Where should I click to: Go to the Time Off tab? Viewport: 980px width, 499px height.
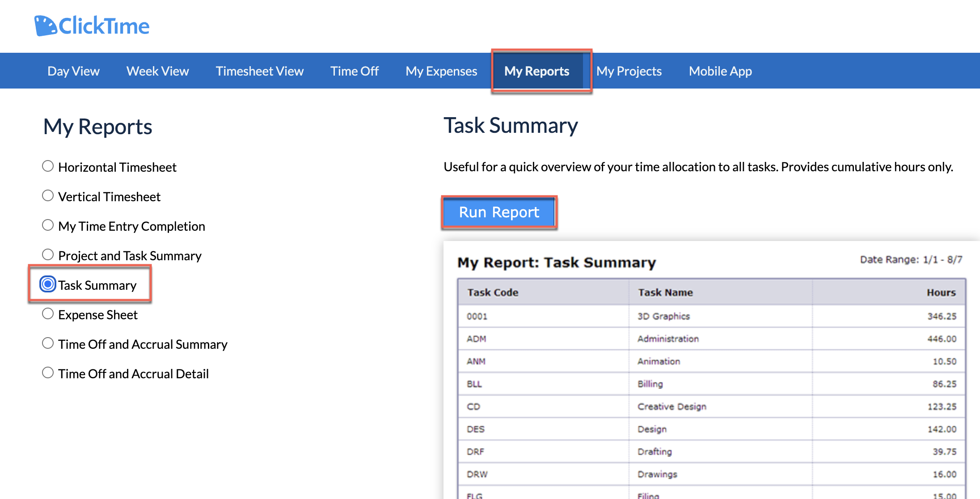tap(354, 71)
